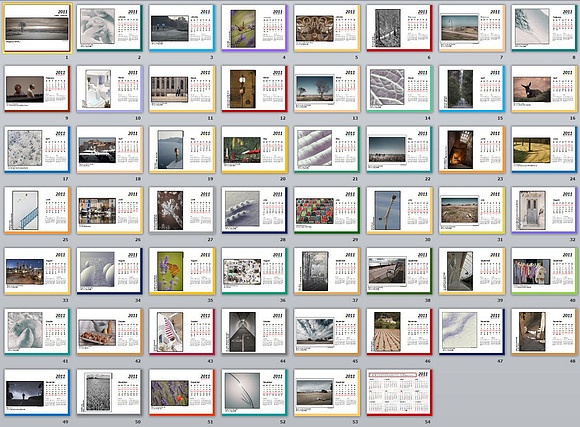
Task: Click slide 46 farmhouse above ploughed rows
Action: coord(399,332)
